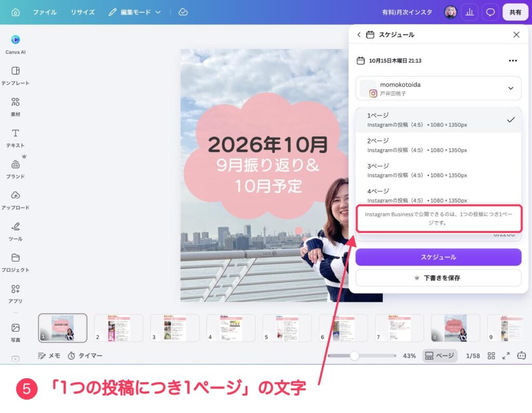Select page 6 thumbnail
The image size is (532, 413).
click(x=343, y=328)
